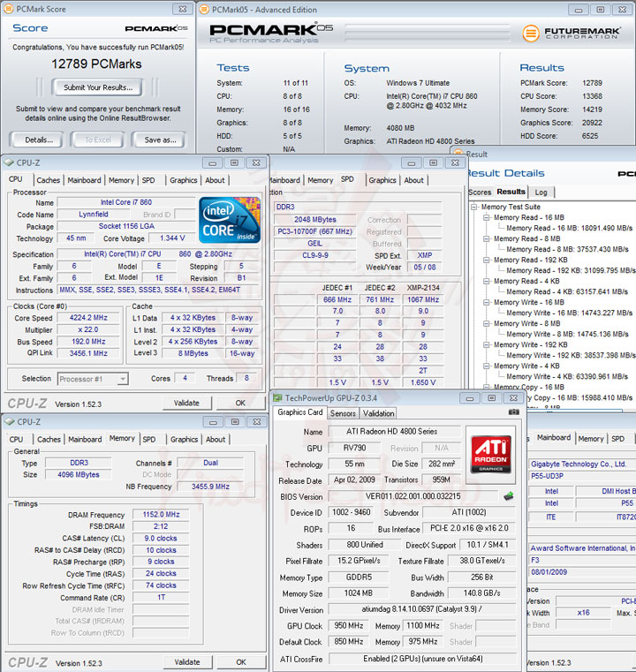Close the TechPowerUp GPU-Z window
This screenshot has width=636, height=672.
[513, 398]
